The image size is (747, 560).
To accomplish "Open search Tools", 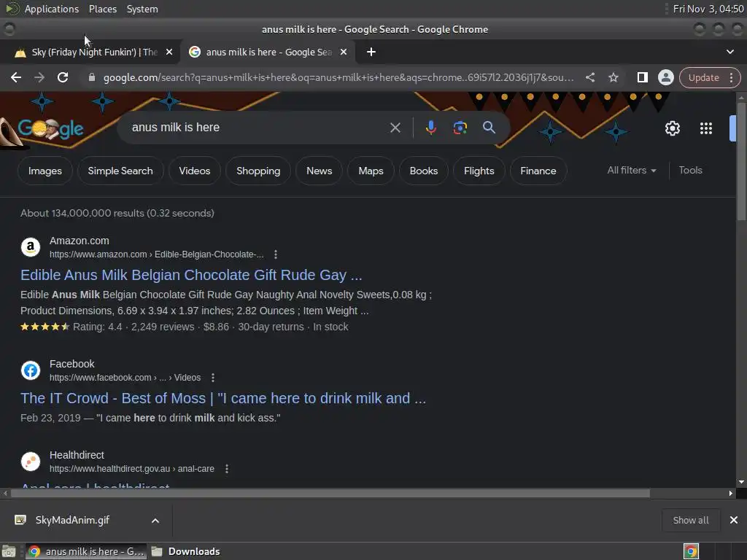I will coord(690,171).
